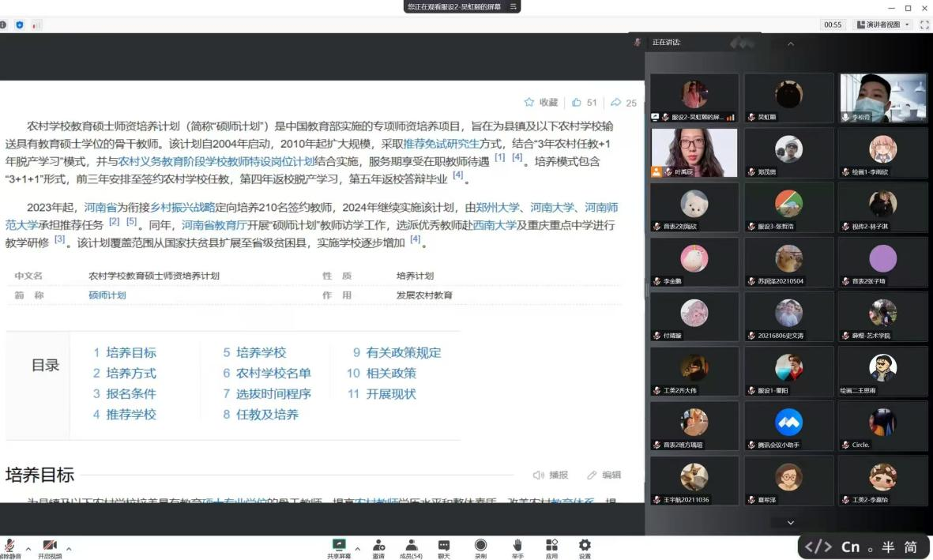Click 叶禹辰's video thumbnail
Image resolution: width=933 pixels, height=560 pixels.
(x=694, y=152)
